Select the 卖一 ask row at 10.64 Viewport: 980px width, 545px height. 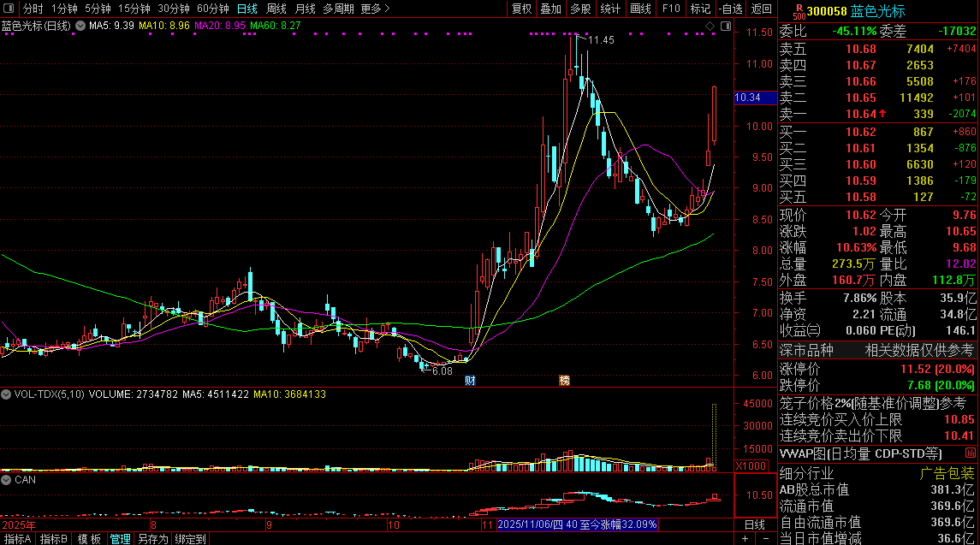[x=878, y=114]
